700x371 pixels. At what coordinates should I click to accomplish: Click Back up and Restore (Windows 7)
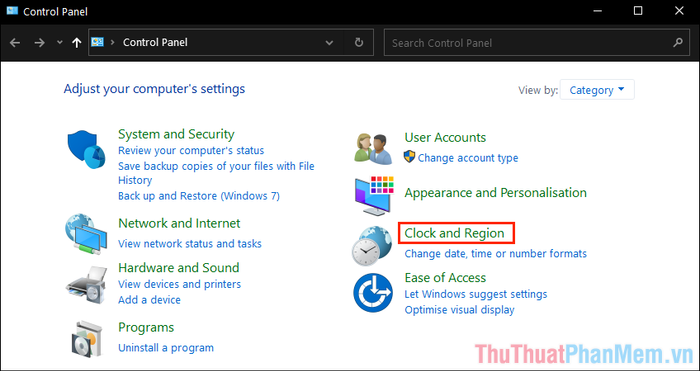(199, 196)
